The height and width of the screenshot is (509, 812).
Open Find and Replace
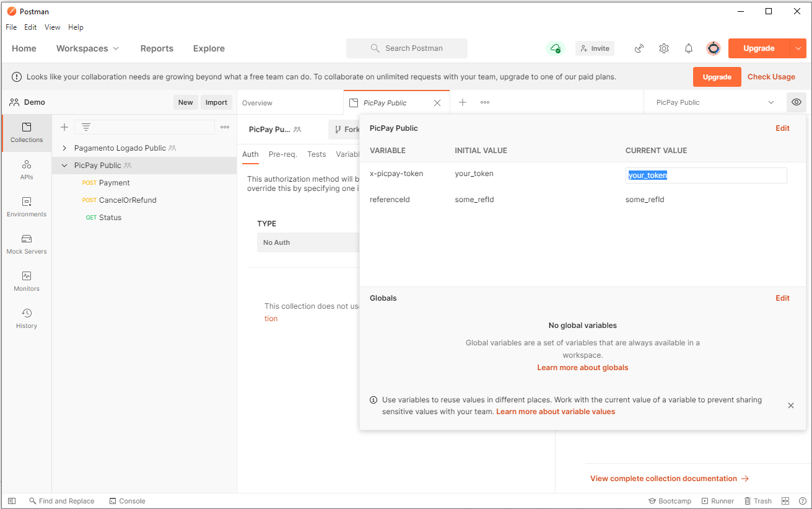62,501
